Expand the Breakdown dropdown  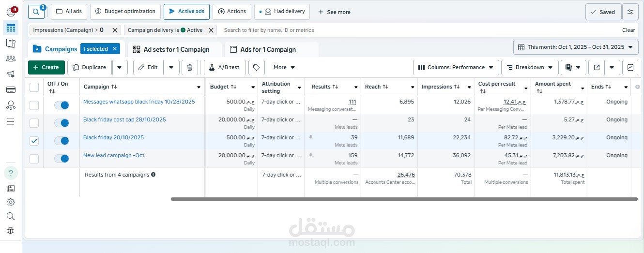[529, 67]
